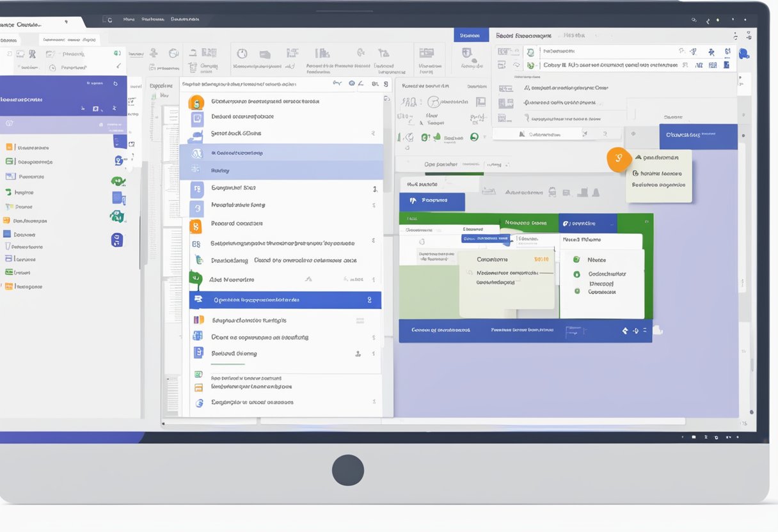Click the orange circular notification badge

click(x=619, y=159)
